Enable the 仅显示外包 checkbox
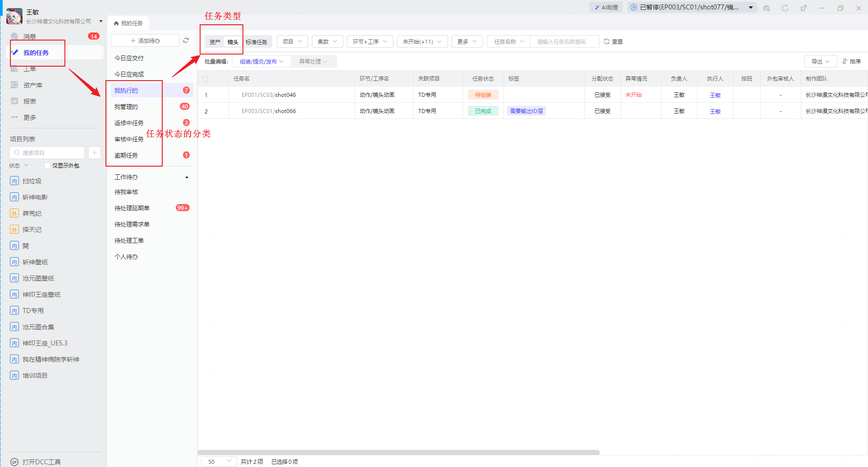The width and height of the screenshot is (868, 467). (47, 166)
